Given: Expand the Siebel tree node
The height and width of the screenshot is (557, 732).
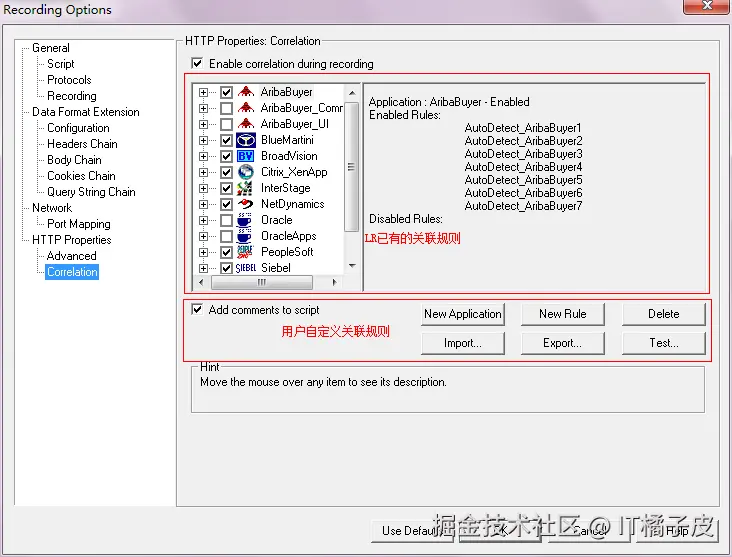Looking at the screenshot, I should 203,268.
